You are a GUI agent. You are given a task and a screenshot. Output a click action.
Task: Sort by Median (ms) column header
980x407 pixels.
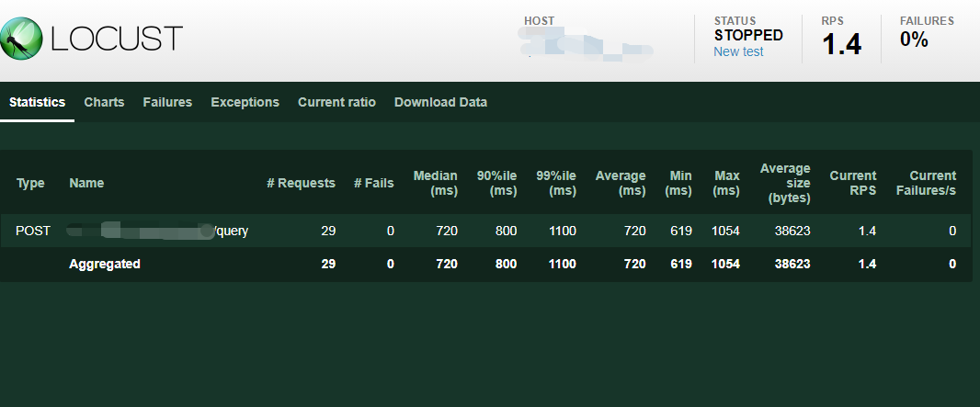[436, 183]
